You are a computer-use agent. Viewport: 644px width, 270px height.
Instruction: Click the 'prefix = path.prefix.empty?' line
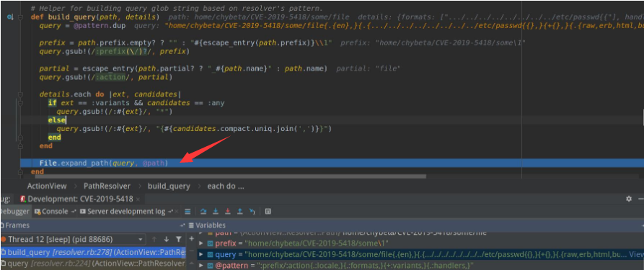point(185,42)
